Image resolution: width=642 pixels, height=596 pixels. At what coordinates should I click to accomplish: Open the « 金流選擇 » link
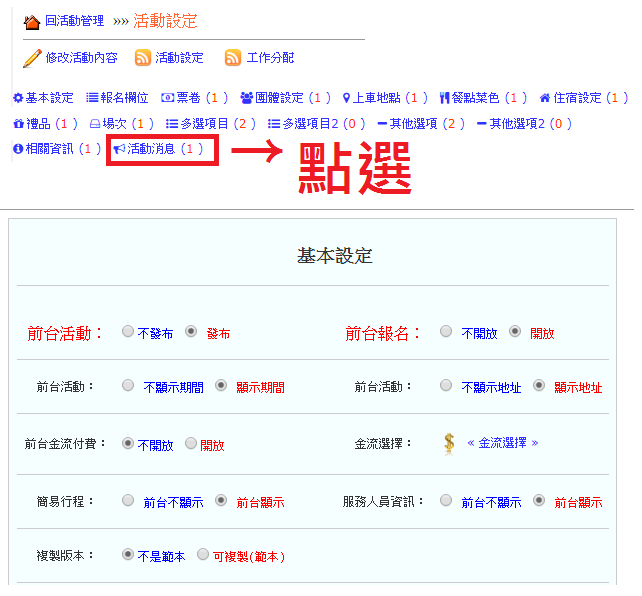click(503, 443)
